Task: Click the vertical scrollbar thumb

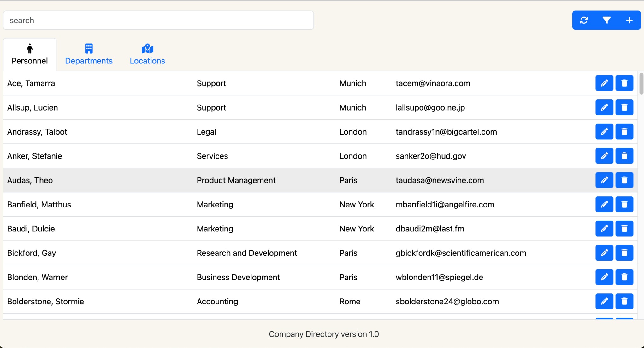Action: coord(641,84)
